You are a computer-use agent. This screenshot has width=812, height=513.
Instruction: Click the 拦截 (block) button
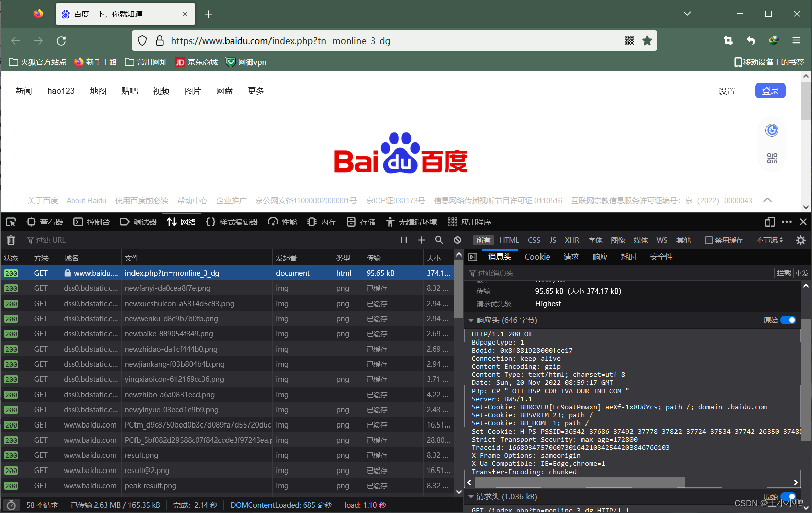(784, 273)
